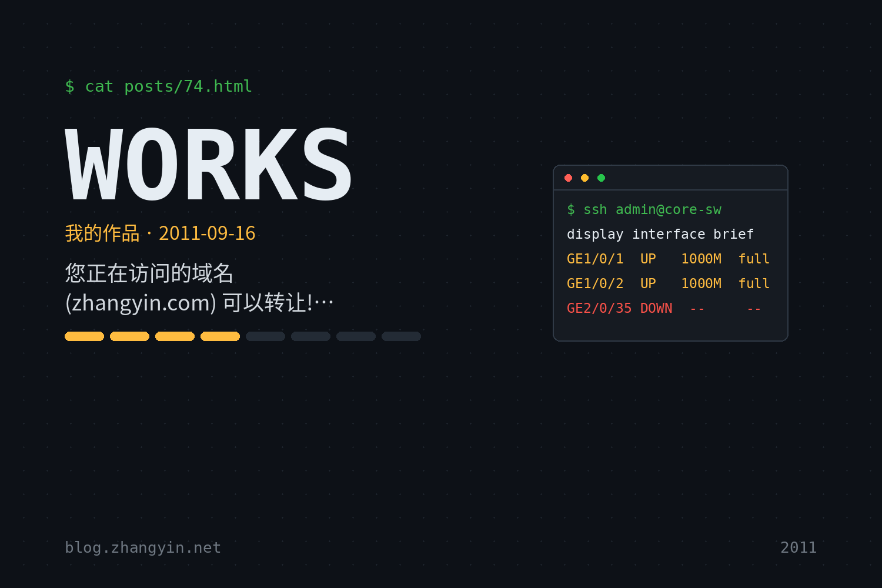Click the 1000M speed of GE1/0/1
Image resolution: width=882 pixels, height=588 pixels.
[701, 259]
